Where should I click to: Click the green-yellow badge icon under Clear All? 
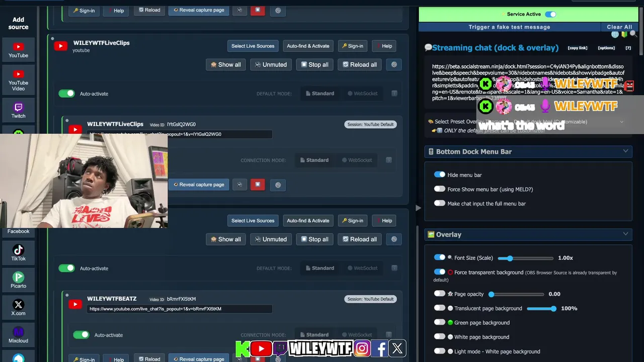(624, 34)
